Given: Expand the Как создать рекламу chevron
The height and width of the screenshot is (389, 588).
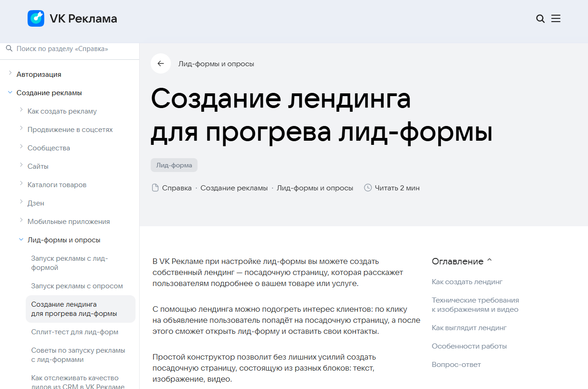Looking at the screenshot, I should 21,109.
